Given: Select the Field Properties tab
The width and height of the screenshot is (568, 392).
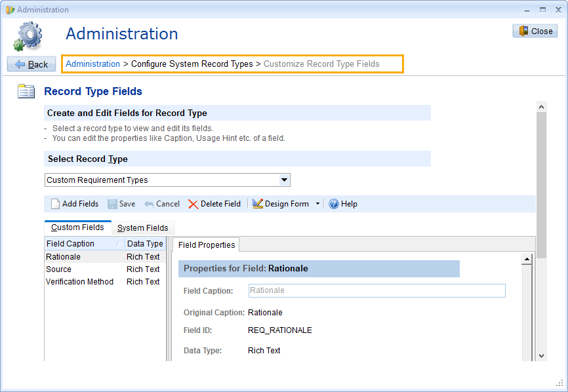Looking at the screenshot, I should pos(207,245).
